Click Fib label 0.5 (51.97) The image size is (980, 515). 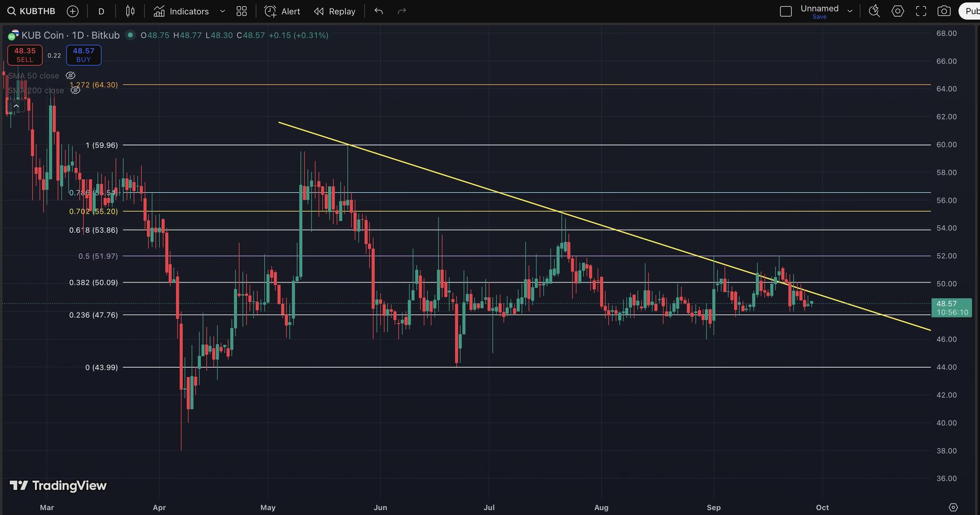(x=98, y=256)
